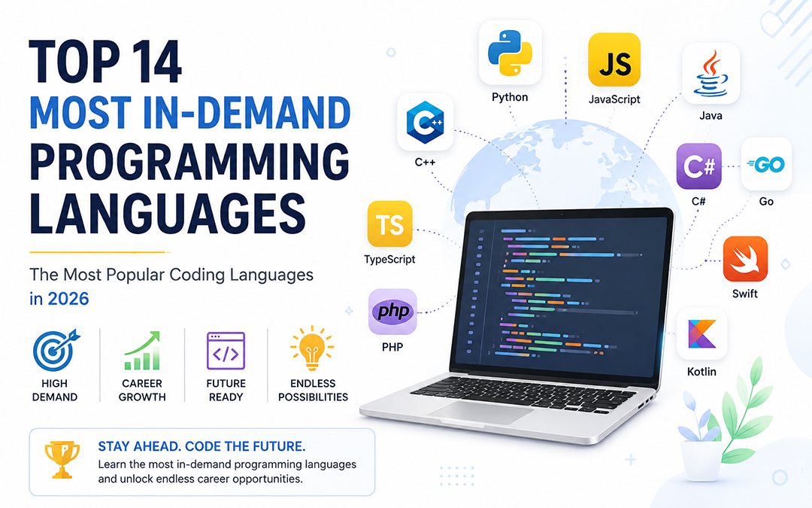Click the "PROGRAMMING" heading word
The height and width of the screenshot is (508, 812).
[x=189, y=161]
